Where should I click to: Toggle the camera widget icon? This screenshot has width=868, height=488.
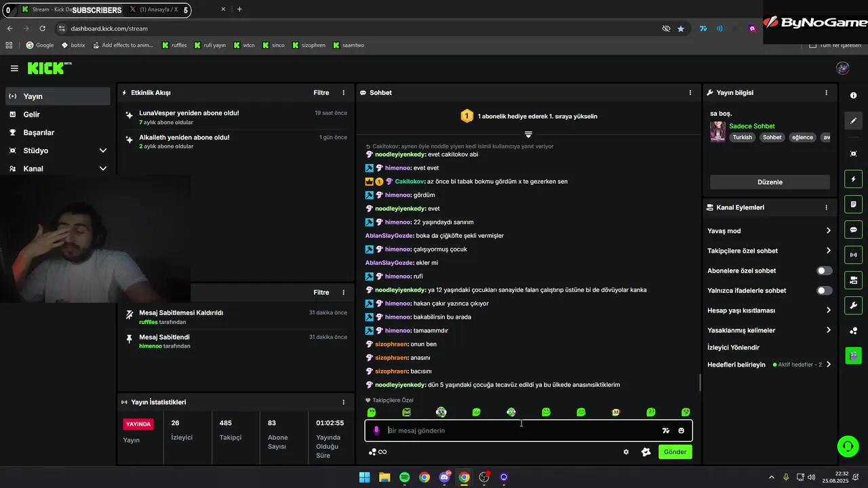(x=853, y=280)
